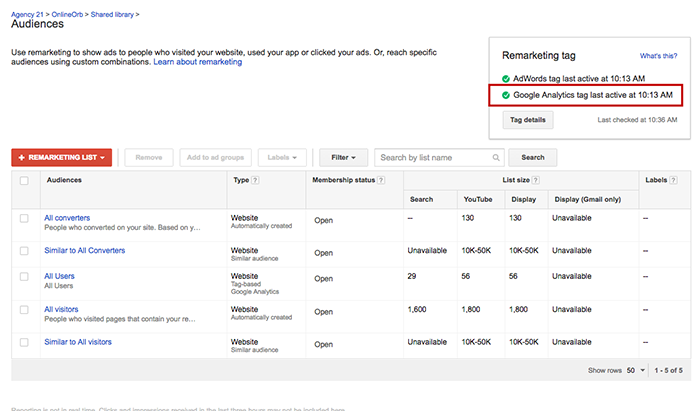Open the Labels dropdown
This screenshot has width=700, height=411.
tap(282, 158)
